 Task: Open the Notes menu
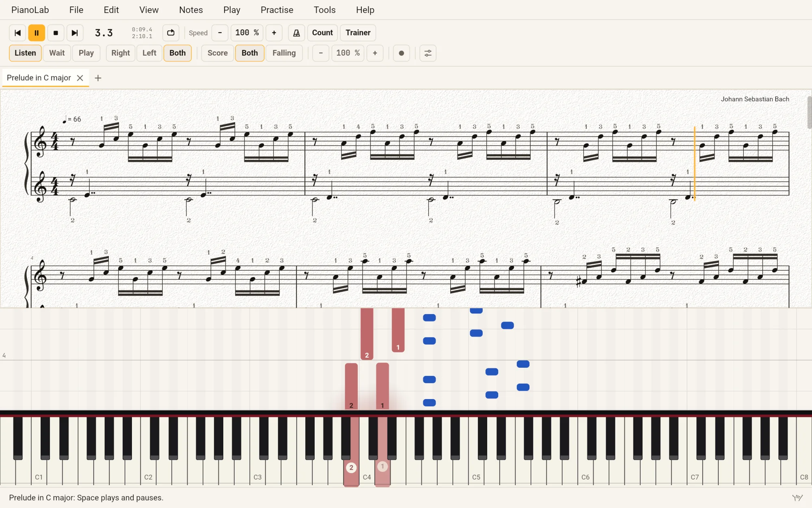[x=191, y=10]
